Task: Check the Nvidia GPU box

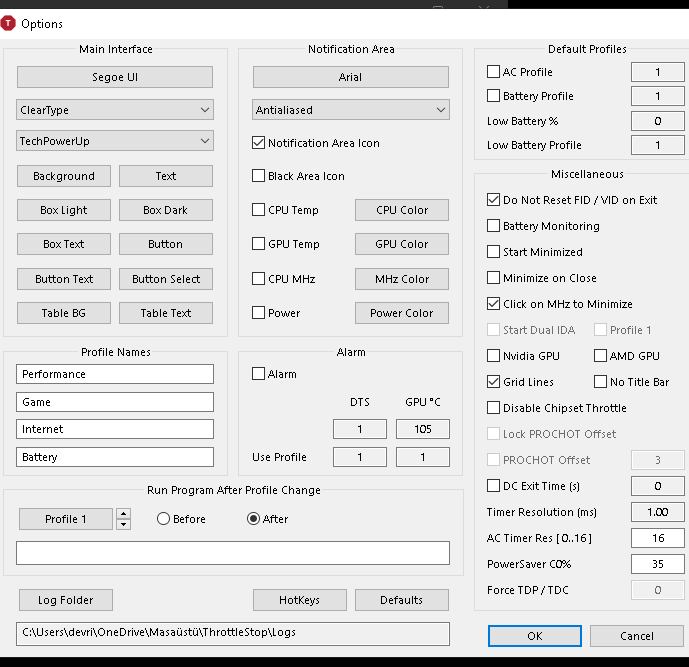Action: (x=493, y=355)
